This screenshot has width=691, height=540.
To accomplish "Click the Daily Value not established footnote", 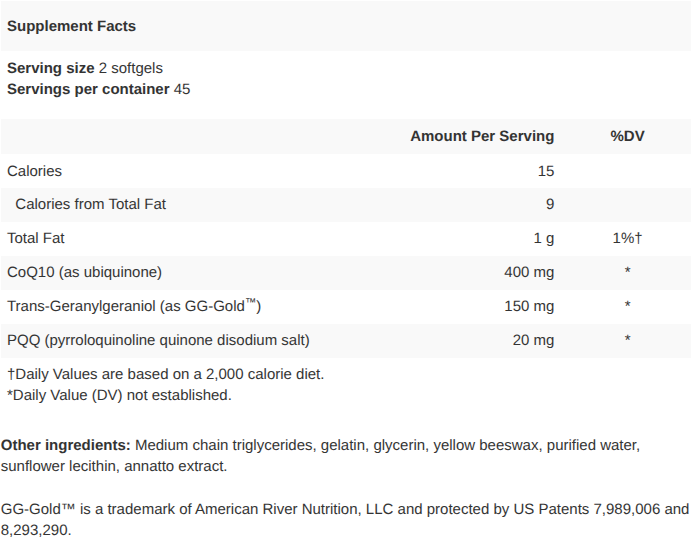I will tap(119, 395).
